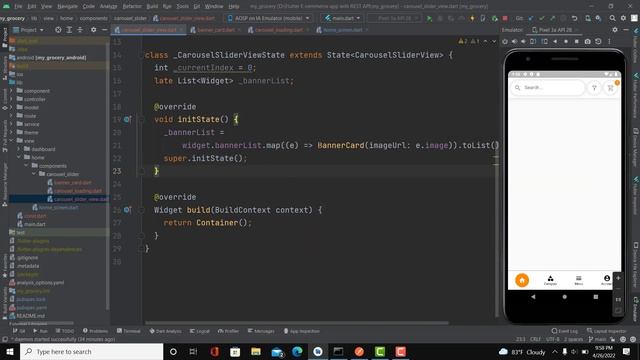Image resolution: width=640 pixels, height=360 pixels.
Task: Rotate emulator right icon
Action: click(x=544, y=42)
